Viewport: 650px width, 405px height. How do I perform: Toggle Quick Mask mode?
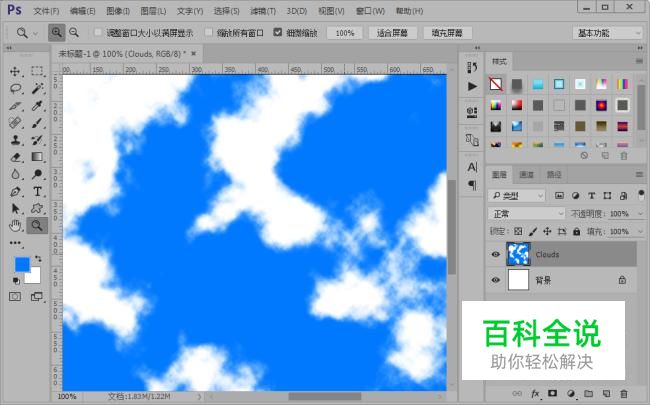point(15,297)
